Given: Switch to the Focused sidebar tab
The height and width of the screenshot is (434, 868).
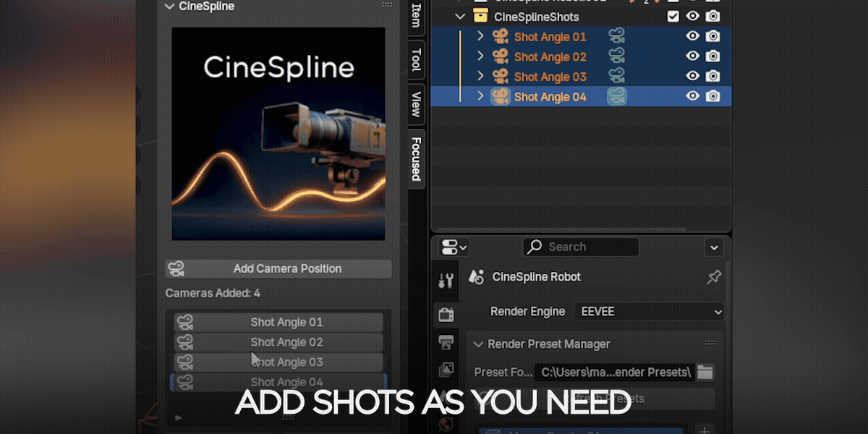Looking at the screenshot, I should (414, 156).
